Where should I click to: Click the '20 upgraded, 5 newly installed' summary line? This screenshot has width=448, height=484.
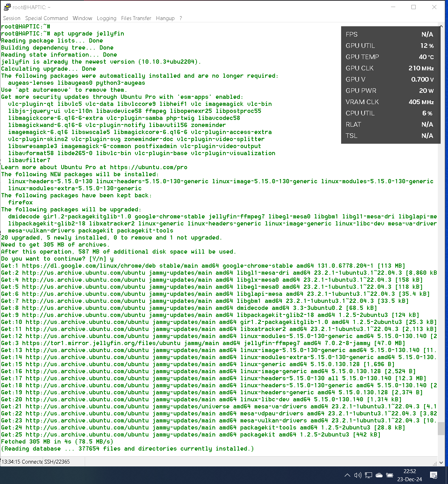(x=112, y=238)
